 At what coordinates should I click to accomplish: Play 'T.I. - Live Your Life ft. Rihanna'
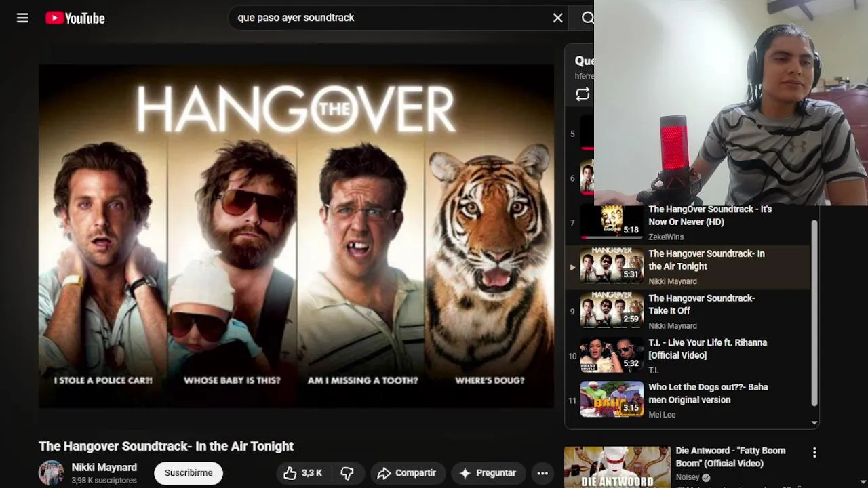707,349
